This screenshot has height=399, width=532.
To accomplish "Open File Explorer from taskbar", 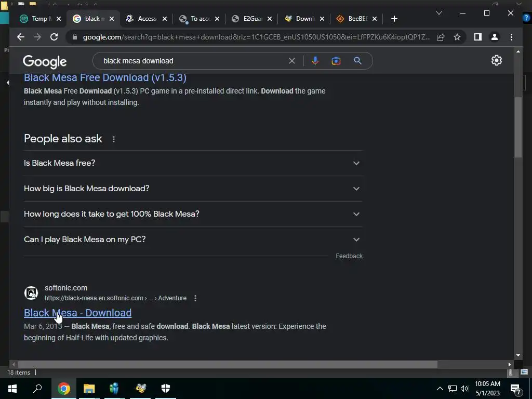I will [89, 389].
